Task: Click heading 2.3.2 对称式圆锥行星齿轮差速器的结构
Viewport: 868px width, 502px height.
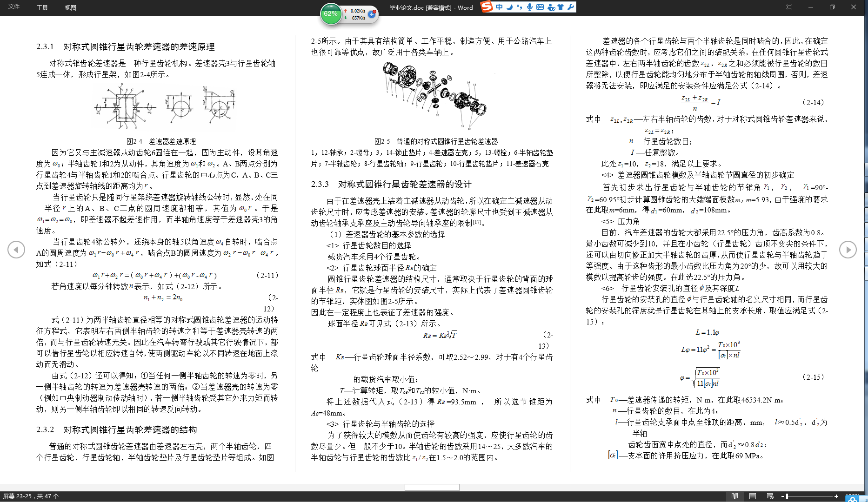Action: coord(116,429)
